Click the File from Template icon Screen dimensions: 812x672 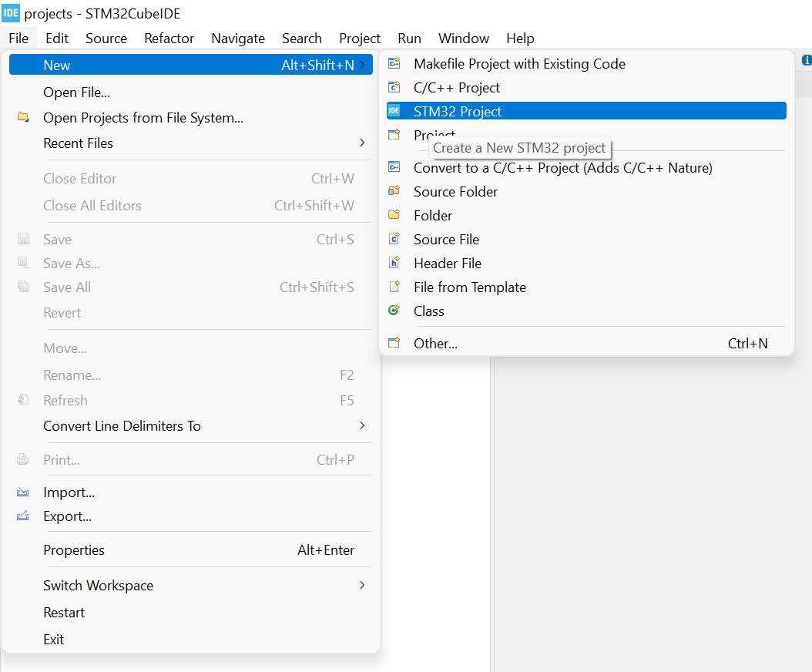[394, 287]
